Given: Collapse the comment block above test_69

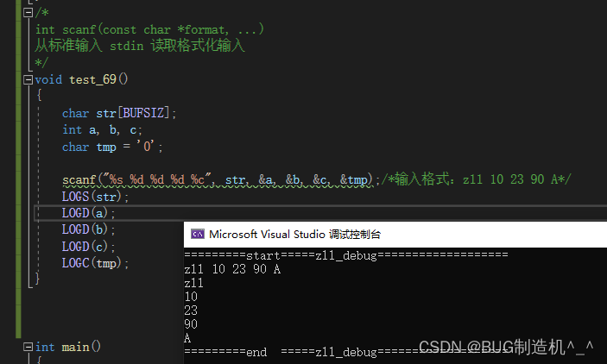Looking at the screenshot, I should pos(28,13).
